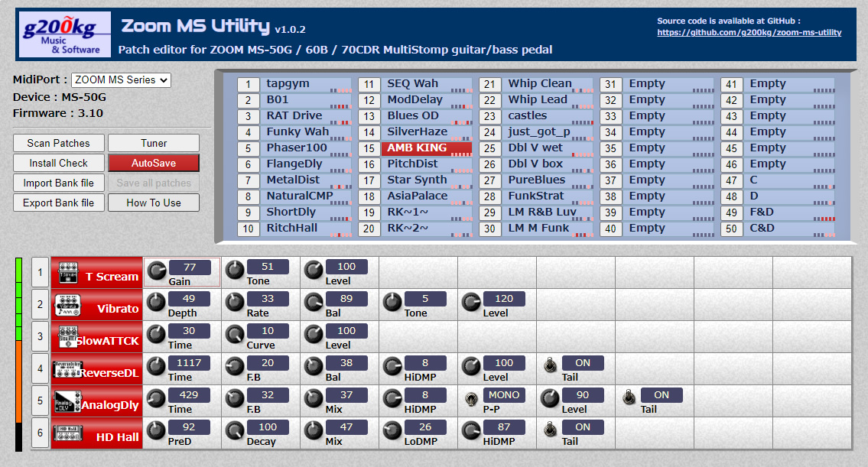This screenshot has height=467, width=868.
Task: Click the AnalogDly Level knob
Action: click(x=550, y=398)
